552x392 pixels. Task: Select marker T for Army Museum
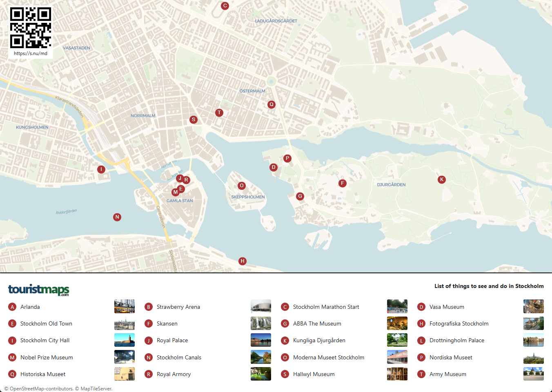click(219, 113)
